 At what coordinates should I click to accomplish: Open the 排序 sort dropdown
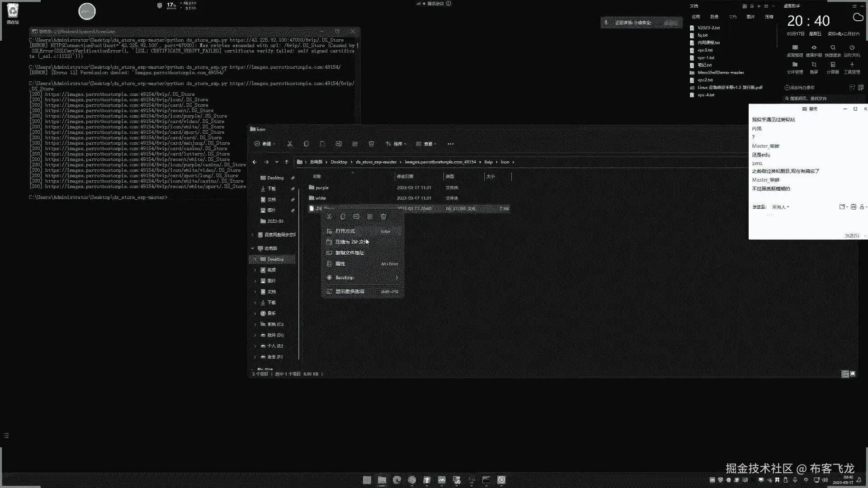tap(396, 144)
